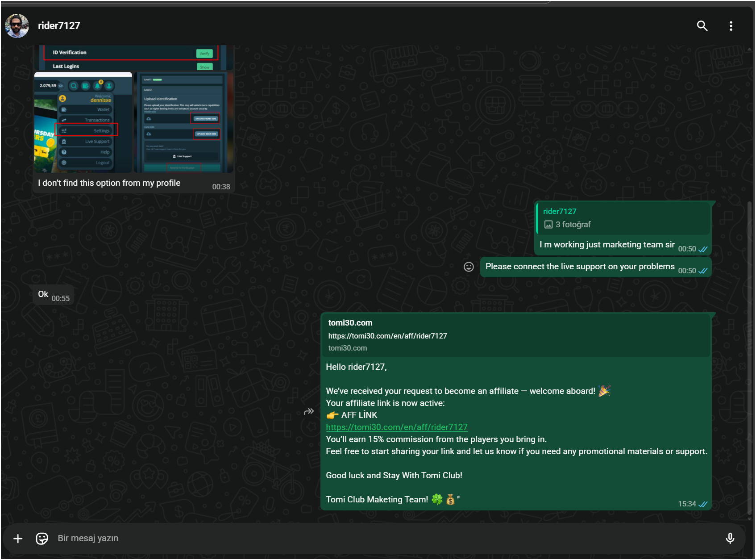
Task: Open rider7127 contact profile picture
Action: [x=17, y=26]
